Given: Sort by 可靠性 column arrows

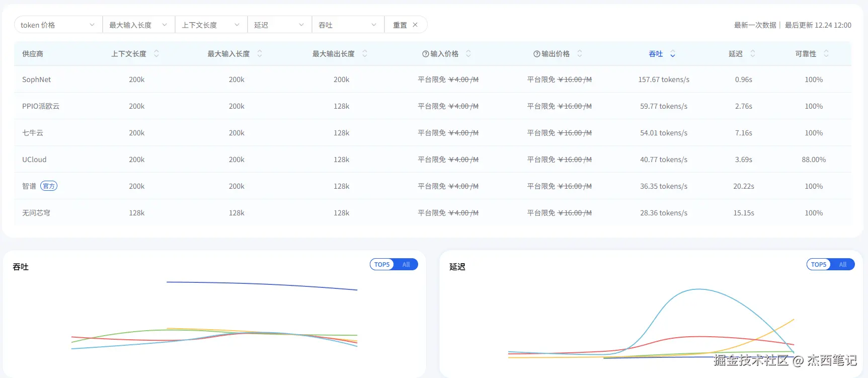Looking at the screenshot, I should (826, 53).
